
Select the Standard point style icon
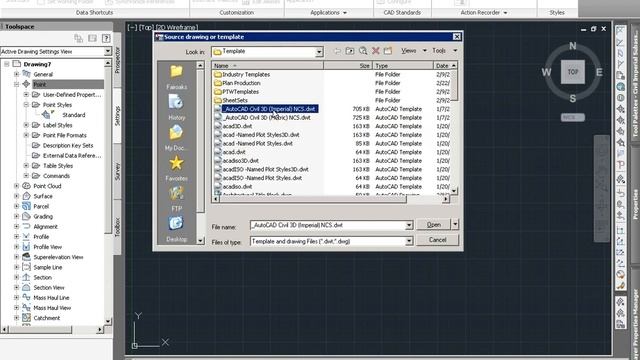click(48, 115)
